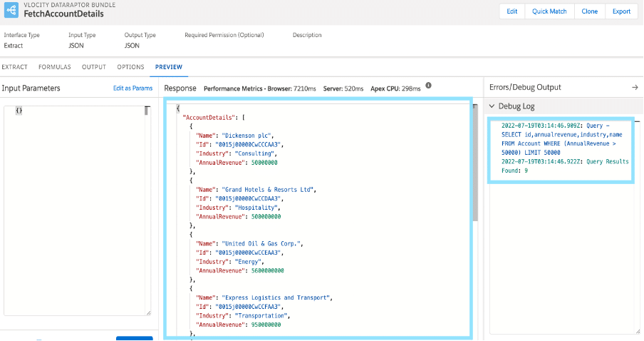644x341 pixels.
Task: Click "Query Results Found: 9" log entry
Action: [565, 166]
